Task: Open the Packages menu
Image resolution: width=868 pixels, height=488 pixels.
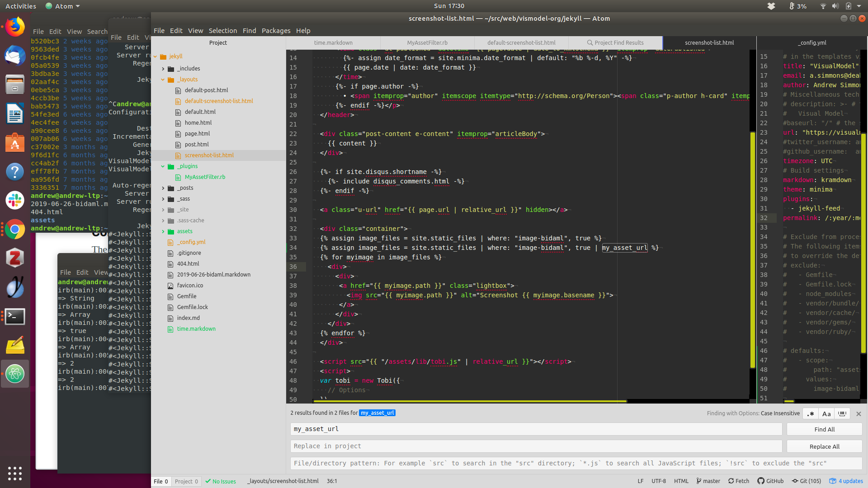Action: (x=276, y=31)
